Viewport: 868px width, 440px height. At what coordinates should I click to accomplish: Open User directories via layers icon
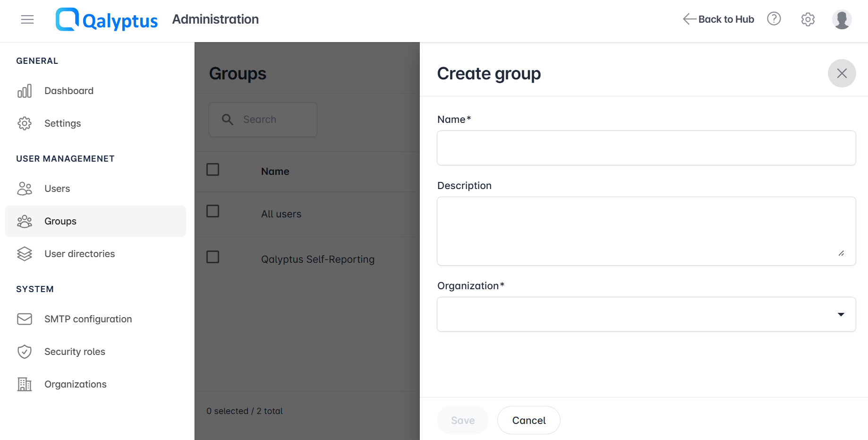(x=25, y=254)
